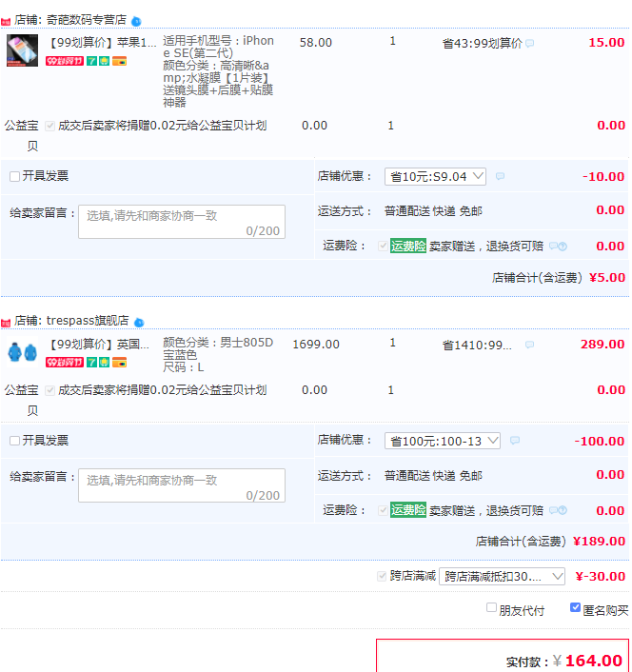Click the -100.00 store discount amount
Viewport: 632px width, 672px height.
[600, 441]
